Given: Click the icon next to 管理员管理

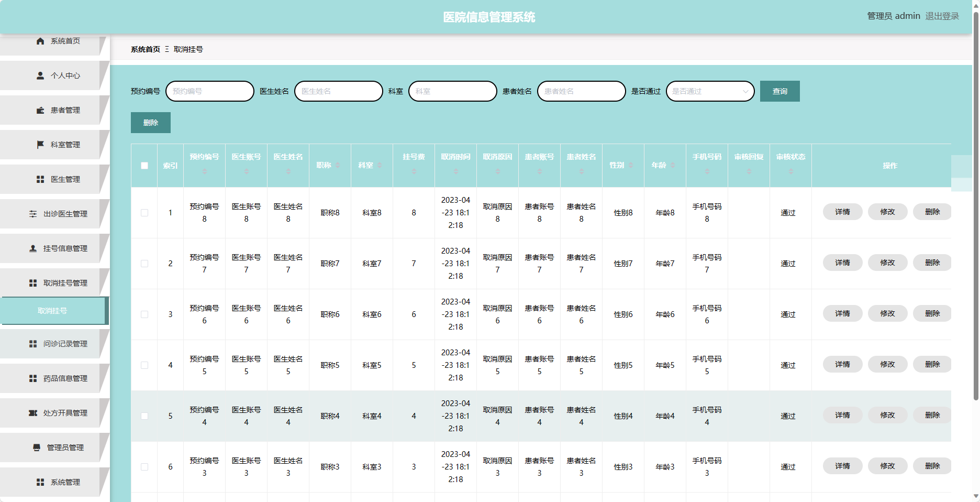Looking at the screenshot, I should [x=37, y=448].
